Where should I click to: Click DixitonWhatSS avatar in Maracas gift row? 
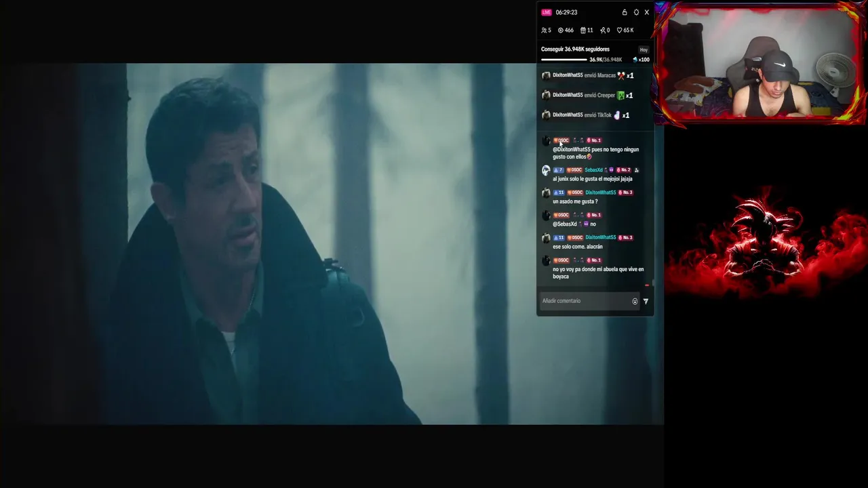click(x=546, y=75)
